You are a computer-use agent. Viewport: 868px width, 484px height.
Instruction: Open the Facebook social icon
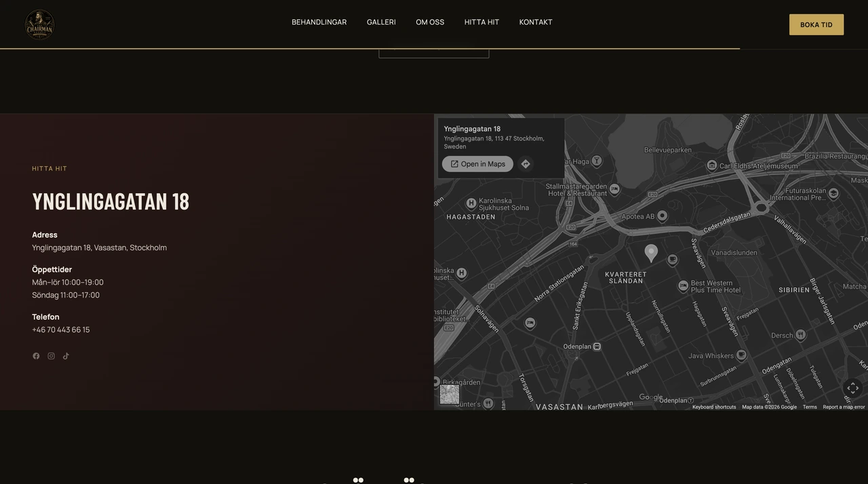(36, 356)
